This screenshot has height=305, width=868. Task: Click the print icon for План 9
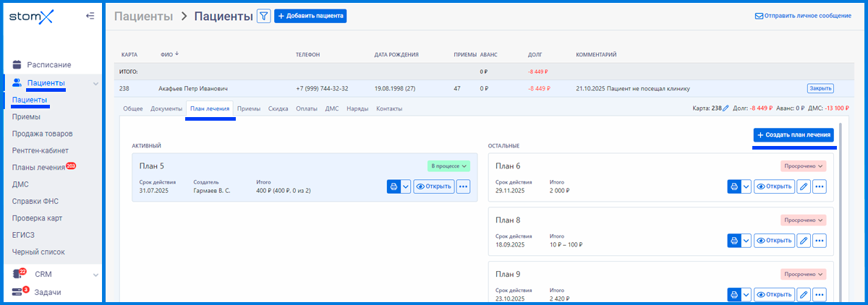pyautogui.click(x=733, y=295)
